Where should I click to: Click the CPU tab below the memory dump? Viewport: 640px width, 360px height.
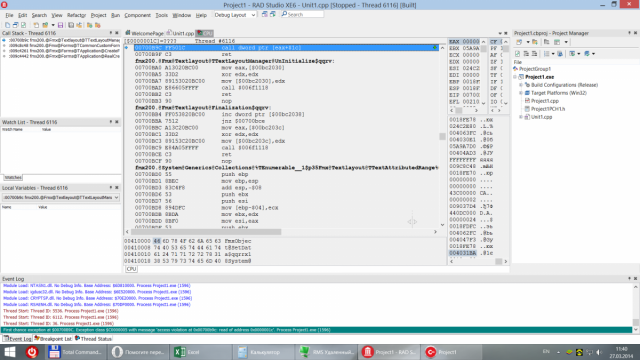point(131,269)
